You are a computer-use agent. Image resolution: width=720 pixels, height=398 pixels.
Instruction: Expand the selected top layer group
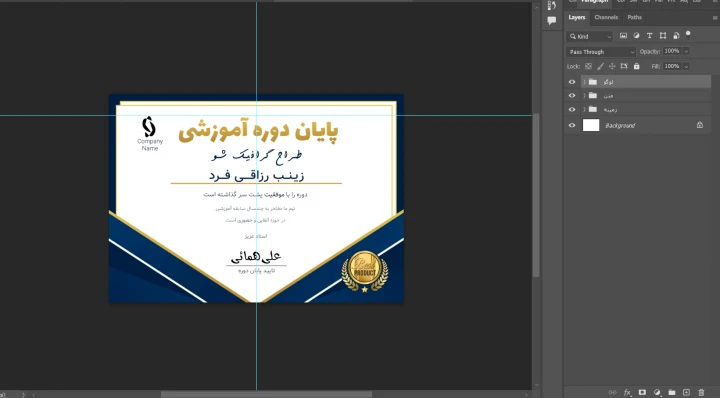click(584, 82)
